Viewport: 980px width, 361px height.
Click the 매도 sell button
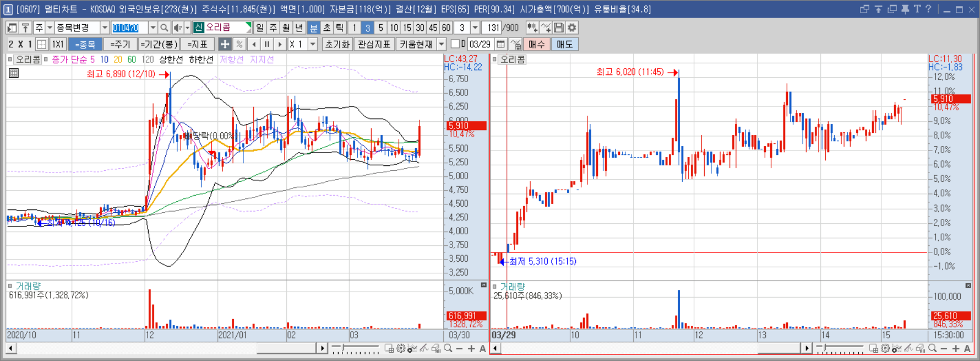[x=564, y=44]
